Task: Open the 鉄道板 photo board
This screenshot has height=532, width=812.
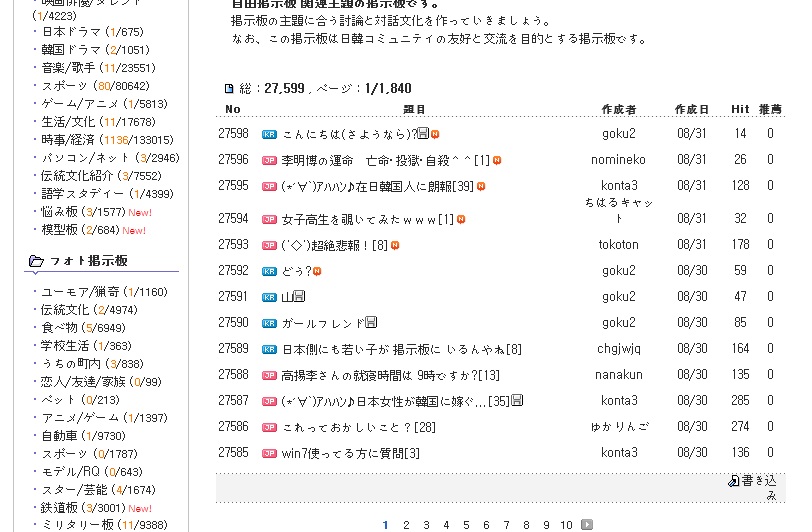Action: 62,507
